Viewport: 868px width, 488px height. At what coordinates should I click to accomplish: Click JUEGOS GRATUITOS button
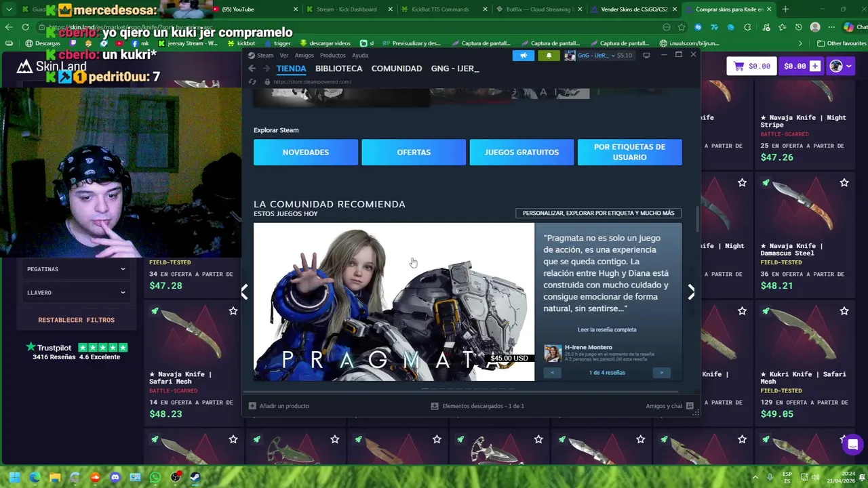(521, 152)
